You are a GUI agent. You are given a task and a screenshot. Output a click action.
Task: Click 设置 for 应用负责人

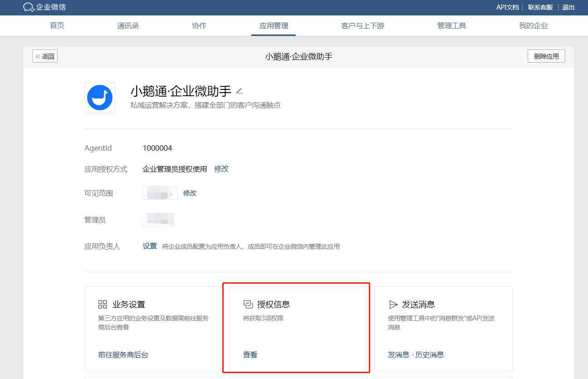click(150, 246)
